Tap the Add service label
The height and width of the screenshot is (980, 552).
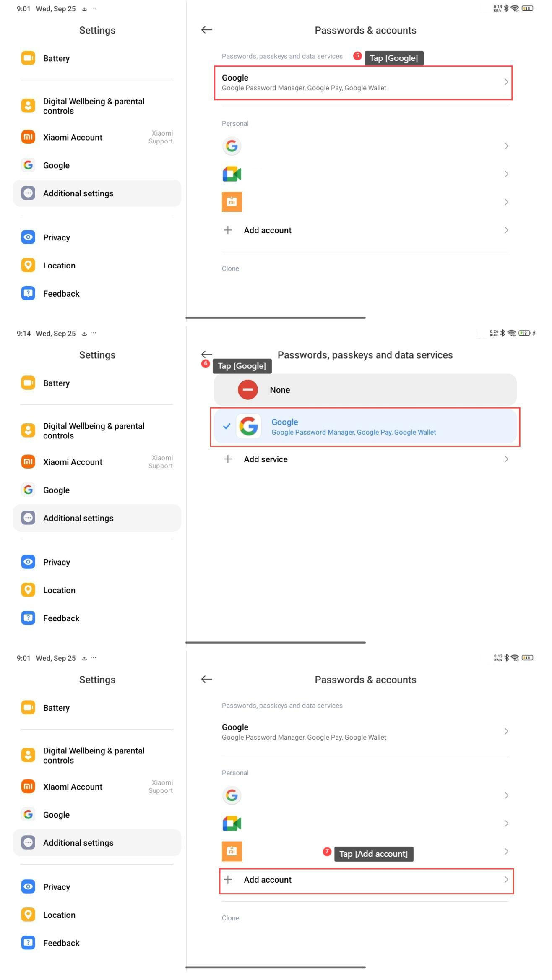pyautogui.click(x=266, y=459)
